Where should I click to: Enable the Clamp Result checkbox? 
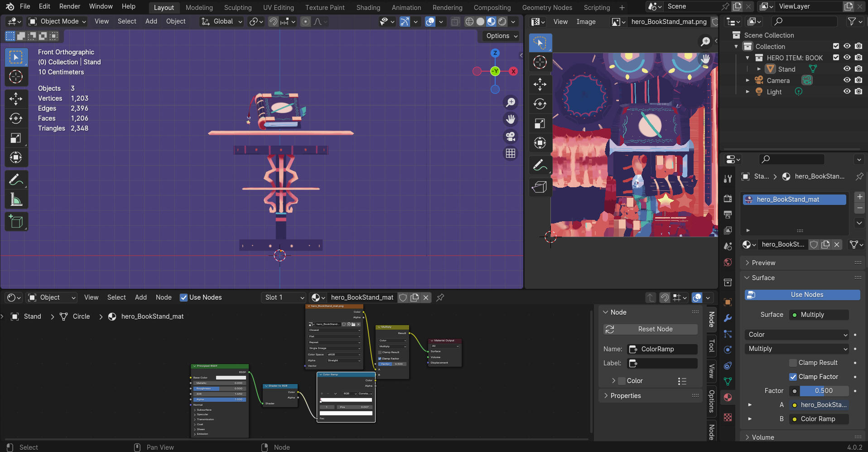click(x=793, y=363)
